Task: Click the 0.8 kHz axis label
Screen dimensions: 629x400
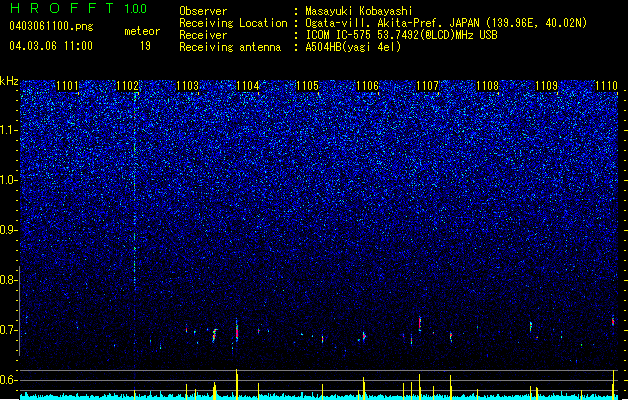Action: click(x=9, y=280)
